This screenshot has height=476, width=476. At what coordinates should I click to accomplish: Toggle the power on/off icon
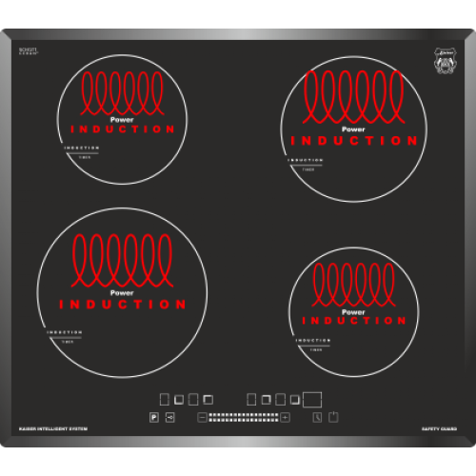point(333,417)
